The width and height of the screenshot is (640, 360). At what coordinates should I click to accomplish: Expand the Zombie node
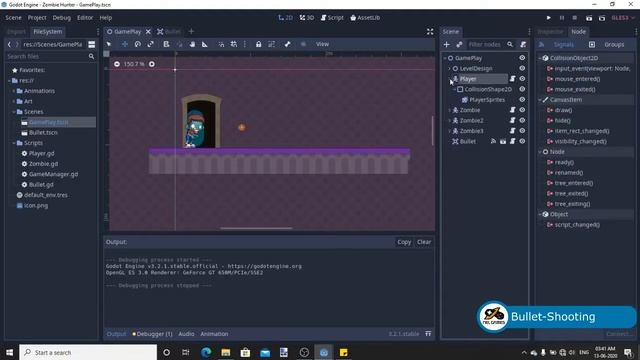pyautogui.click(x=450, y=110)
